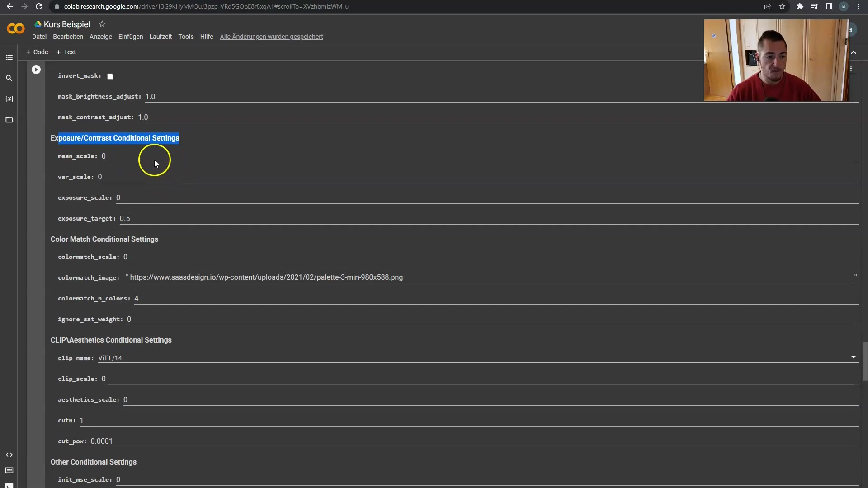Toggle the invert_mask checkbox
The height and width of the screenshot is (488, 868).
110,76
